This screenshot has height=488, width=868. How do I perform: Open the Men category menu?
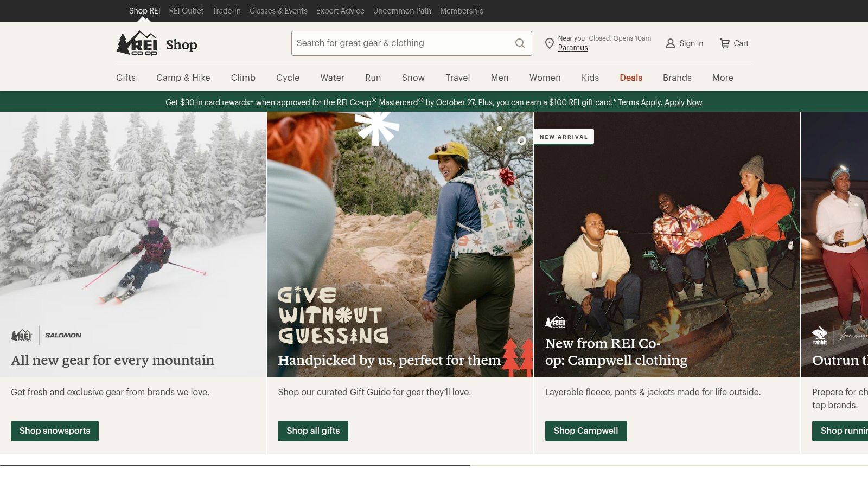[x=500, y=78]
